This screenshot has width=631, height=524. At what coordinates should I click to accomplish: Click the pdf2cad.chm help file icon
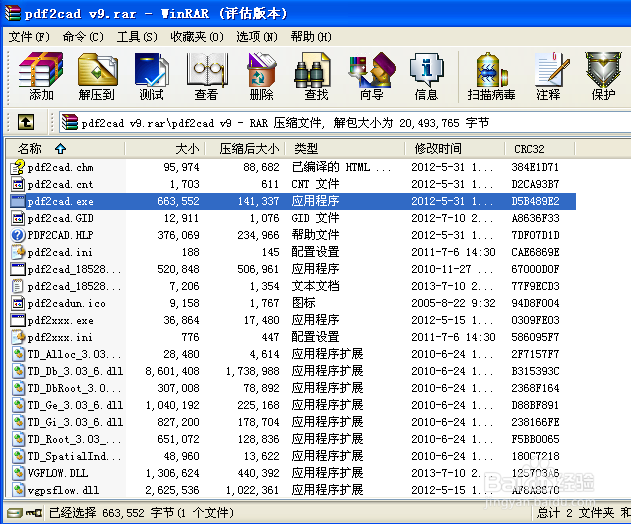click(x=18, y=167)
